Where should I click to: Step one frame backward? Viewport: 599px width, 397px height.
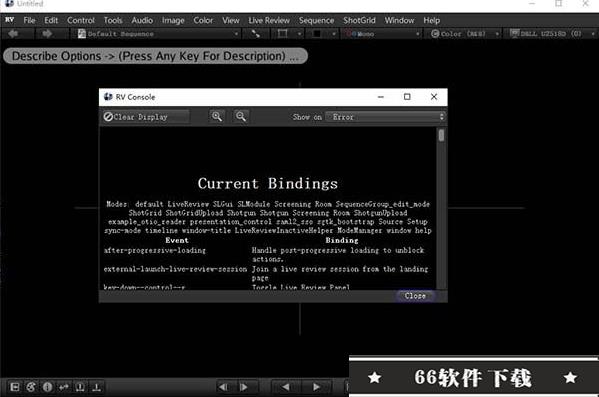click(223, 387)
